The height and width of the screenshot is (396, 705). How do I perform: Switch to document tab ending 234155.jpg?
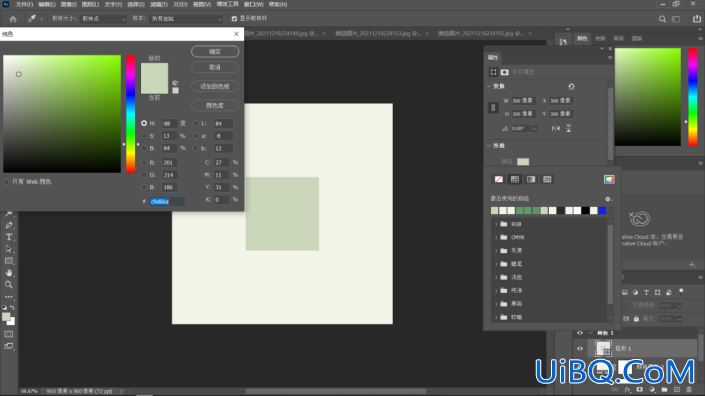[x=481, y=34]
